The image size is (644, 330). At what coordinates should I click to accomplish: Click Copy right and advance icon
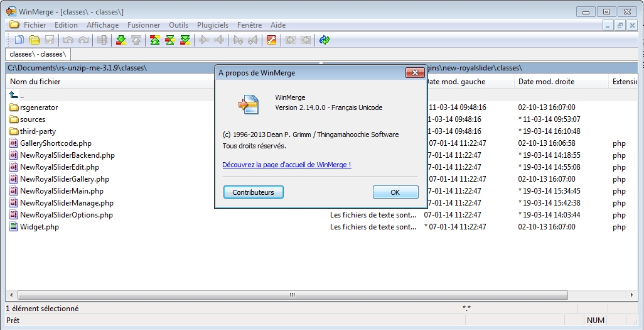[x=238, y=40]
